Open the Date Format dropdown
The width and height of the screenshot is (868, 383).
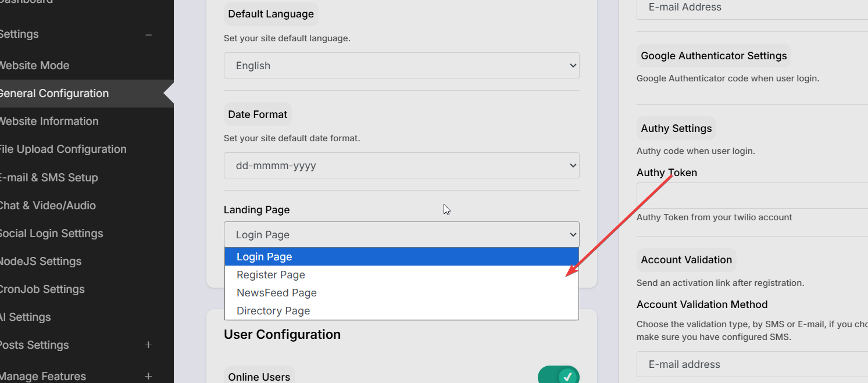coord(401,166)
